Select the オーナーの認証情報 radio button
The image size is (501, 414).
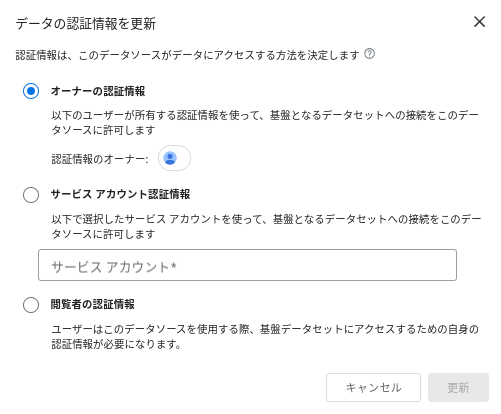[x=31, y=91]
